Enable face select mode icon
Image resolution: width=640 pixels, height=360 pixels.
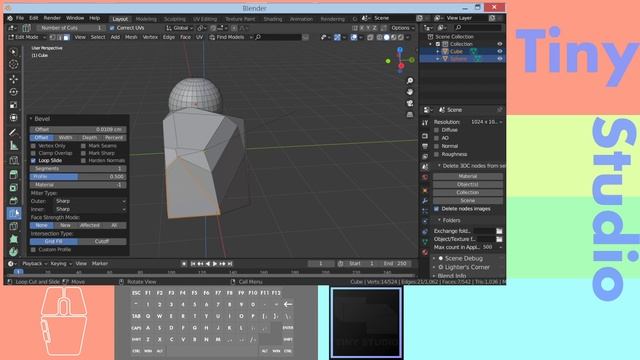[67, 37]
